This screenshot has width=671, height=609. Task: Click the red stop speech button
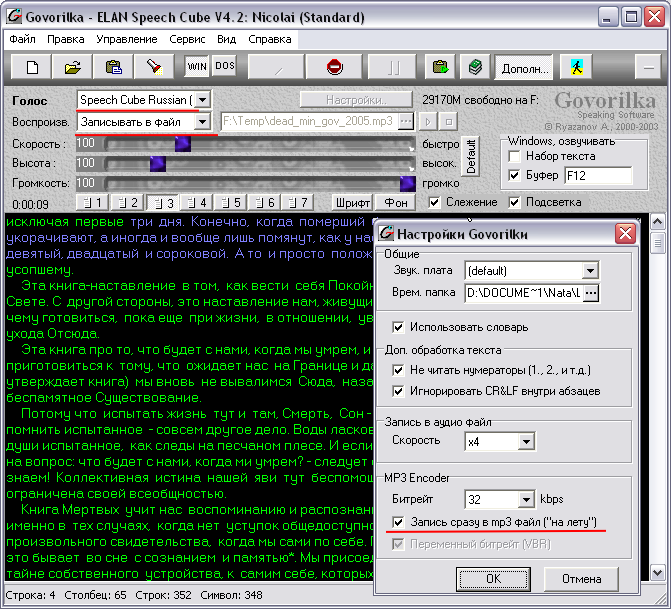[334, 67]
